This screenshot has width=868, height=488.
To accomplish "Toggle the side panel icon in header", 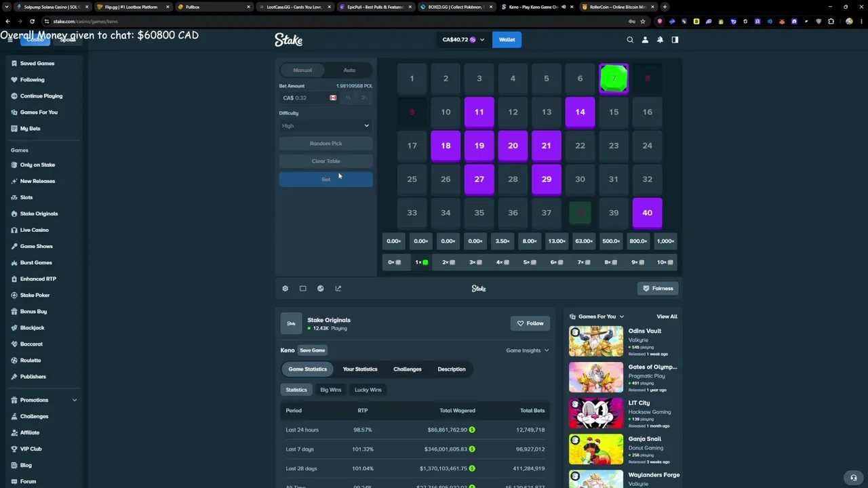I will coord(675,40).
